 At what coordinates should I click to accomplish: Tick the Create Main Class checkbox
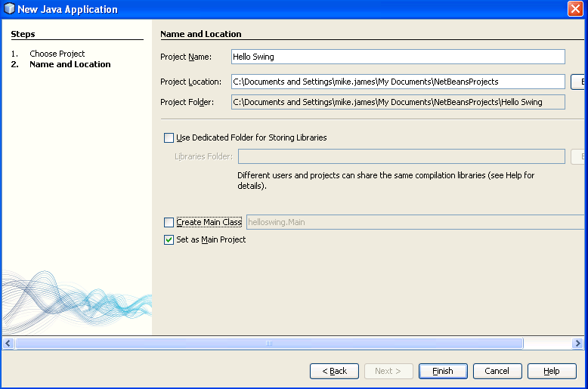(x=169, y=223)
